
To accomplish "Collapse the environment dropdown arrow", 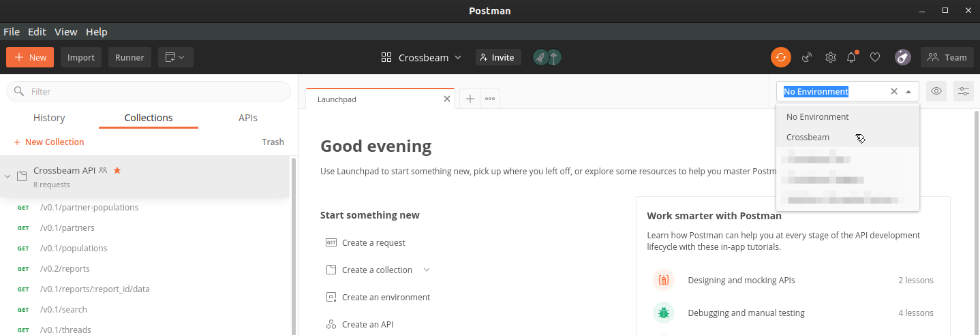I will click(908, 91).
